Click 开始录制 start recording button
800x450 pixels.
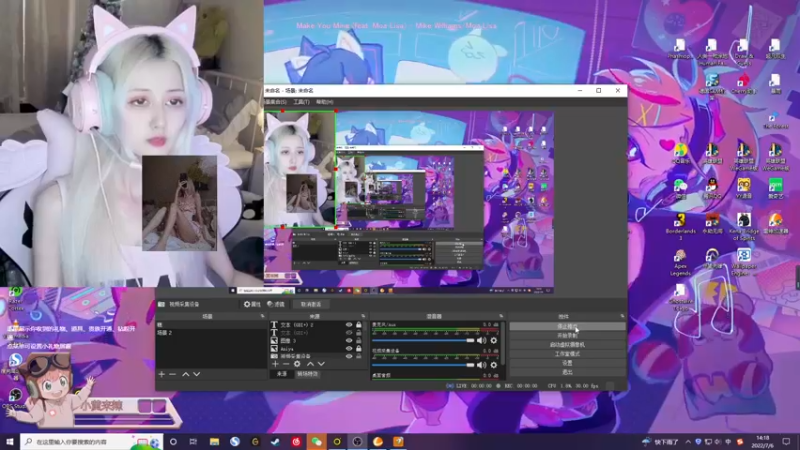[567, 336]
